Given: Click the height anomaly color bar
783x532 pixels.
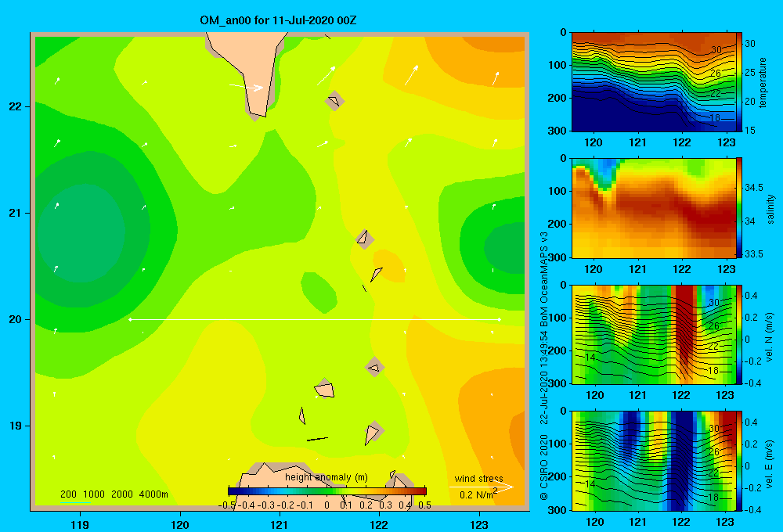Looking at the screenshot, I should [x=327, y=491].
